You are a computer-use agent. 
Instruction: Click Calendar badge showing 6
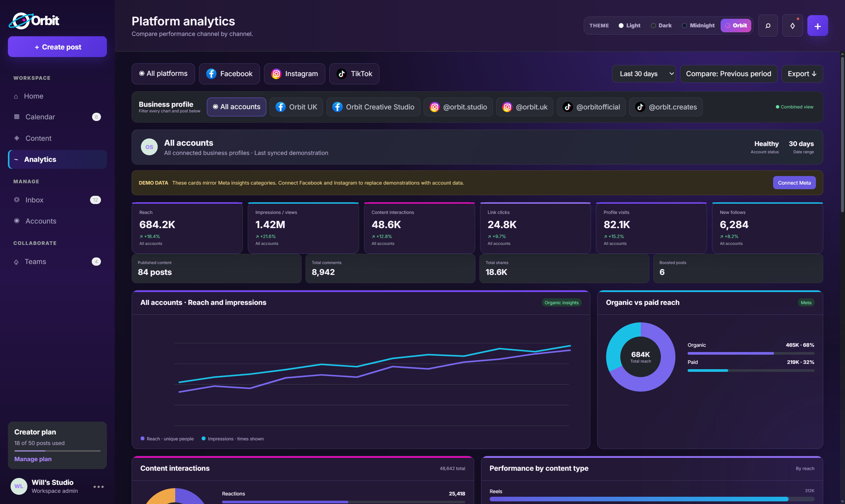click(x=97, y=117)
